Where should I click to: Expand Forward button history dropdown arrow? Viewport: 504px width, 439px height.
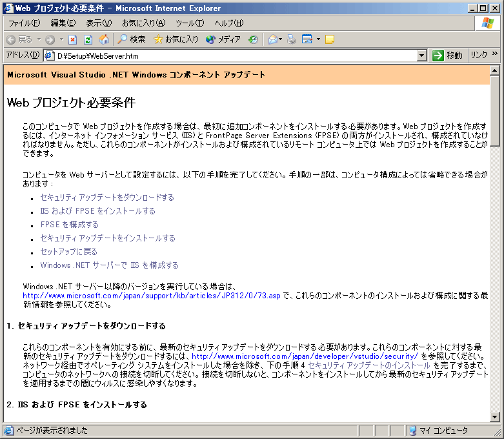[x=61, y=39]
